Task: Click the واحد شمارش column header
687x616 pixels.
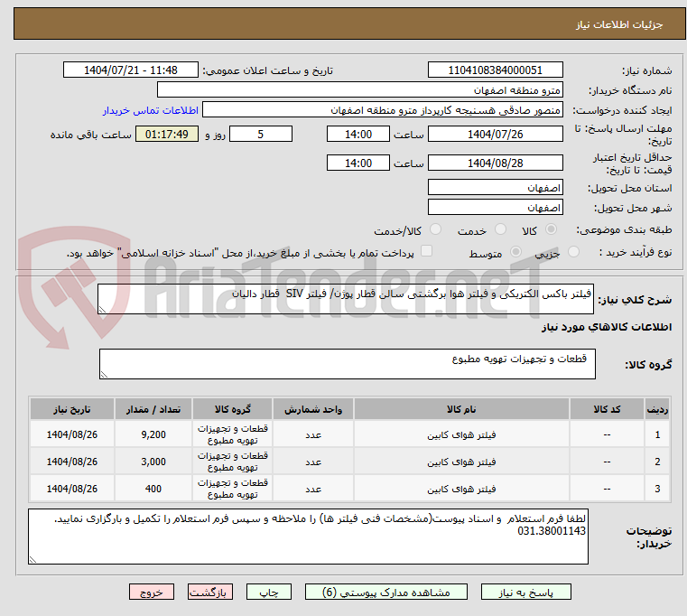Action: tap(313, 409)
